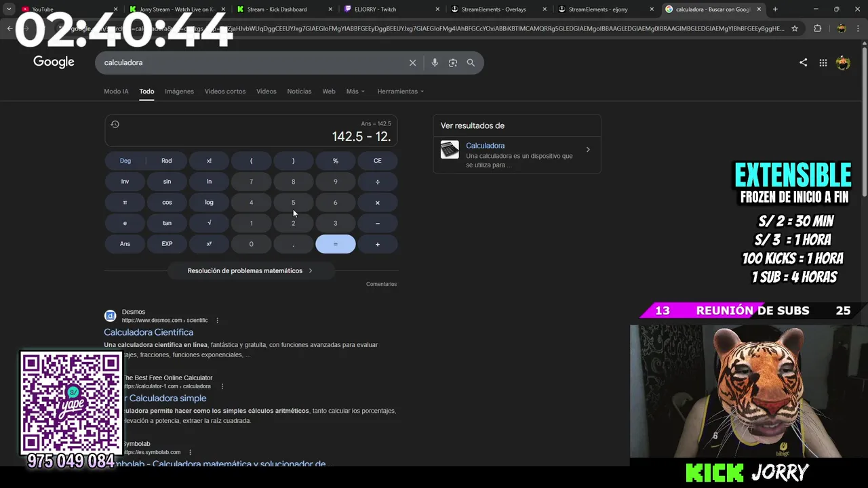Switch to the ELJORRY - Twitch browser tab
Image resolution: width=868 pixels, height=488 pixels.
(x=391, y=9)
